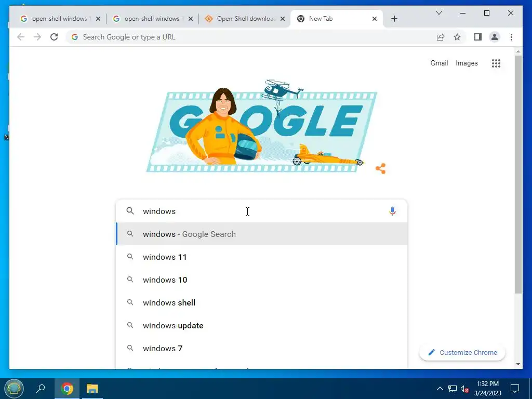Click the browser forward arrow
Image resolution: width=532 pixels, height=399 pixels.
[x=37, y=37]
